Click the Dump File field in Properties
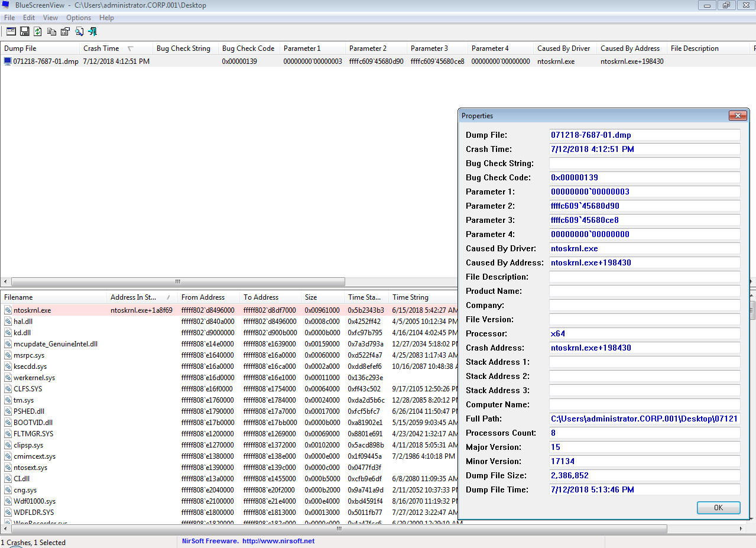This screenshot has height=548, width=756. 645,135
